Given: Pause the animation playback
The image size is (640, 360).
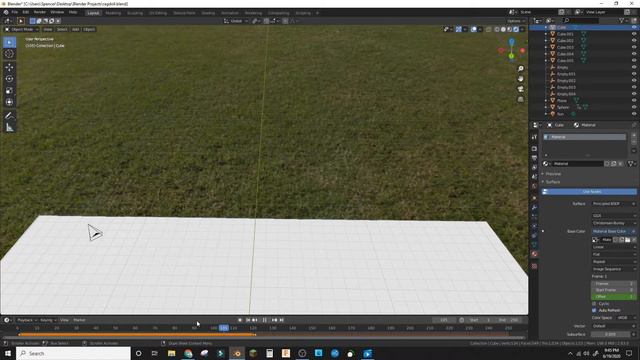Looking at the screenshot, I should pos(264,320).
